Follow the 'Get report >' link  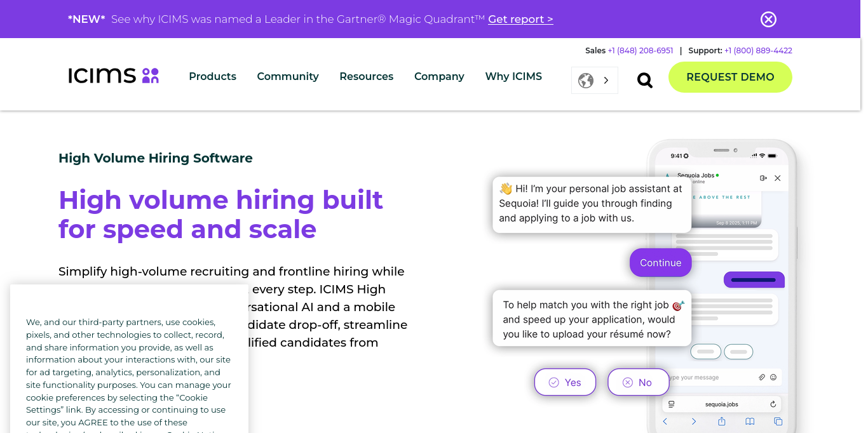pos(520,19)
